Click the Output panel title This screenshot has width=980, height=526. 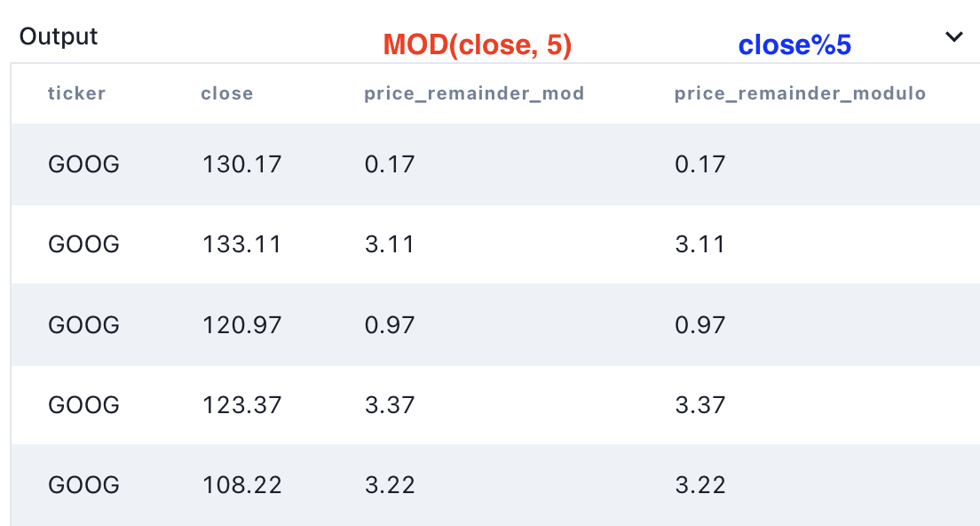coord(59,36)
